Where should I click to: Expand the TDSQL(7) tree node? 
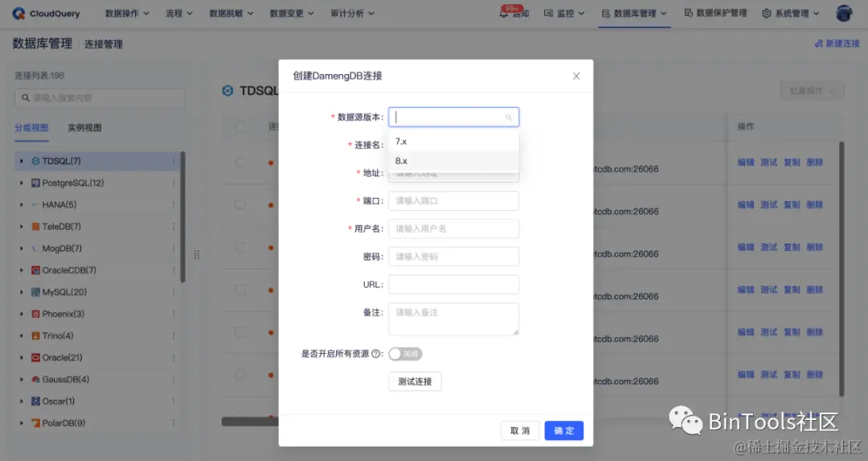tap(22, 161)
